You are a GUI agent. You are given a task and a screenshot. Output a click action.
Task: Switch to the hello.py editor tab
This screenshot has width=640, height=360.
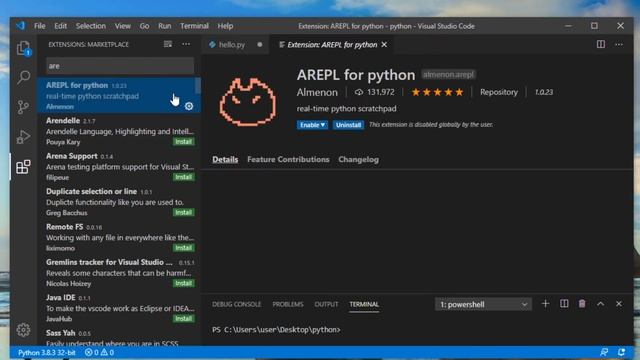click(x=235, y=44)
